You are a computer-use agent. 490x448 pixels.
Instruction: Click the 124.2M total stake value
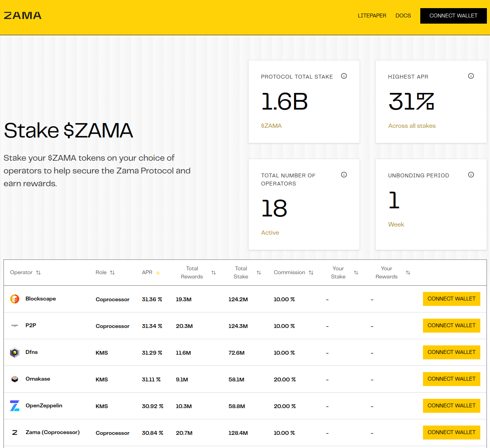pos(238,299)
